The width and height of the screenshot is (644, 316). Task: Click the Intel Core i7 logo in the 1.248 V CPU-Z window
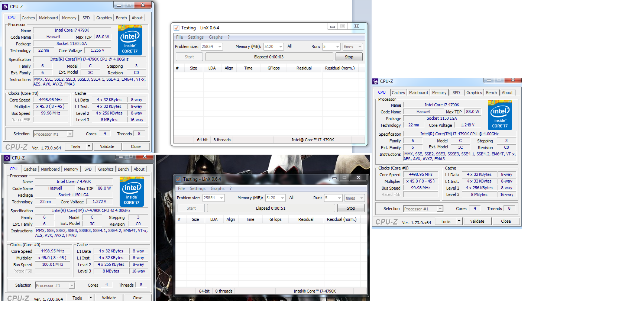click(500, 115)
